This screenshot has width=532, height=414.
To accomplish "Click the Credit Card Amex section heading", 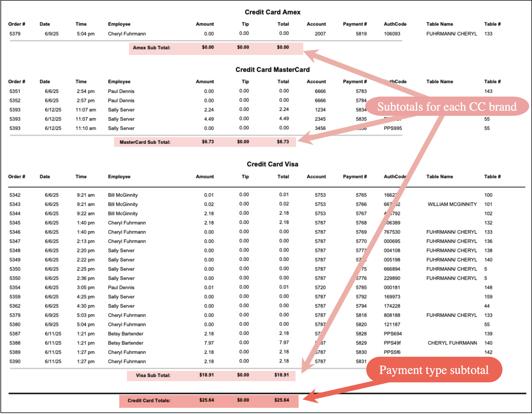I will (272, 12).
